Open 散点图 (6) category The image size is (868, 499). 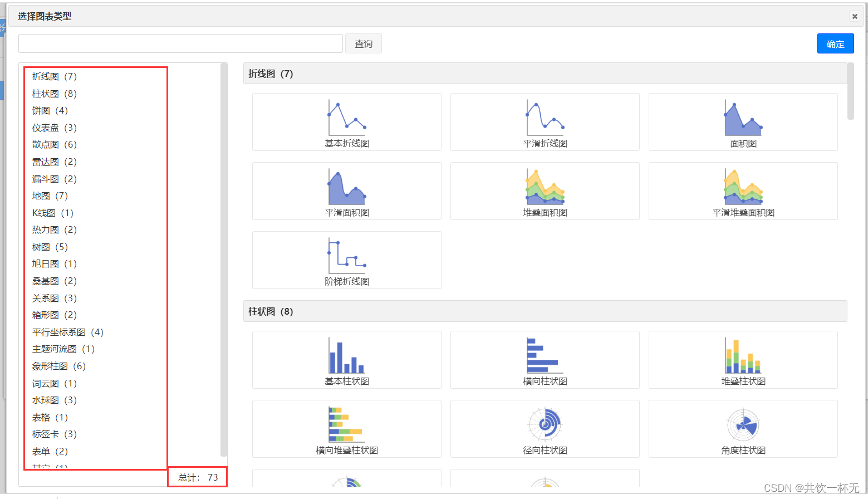point(55,144)
